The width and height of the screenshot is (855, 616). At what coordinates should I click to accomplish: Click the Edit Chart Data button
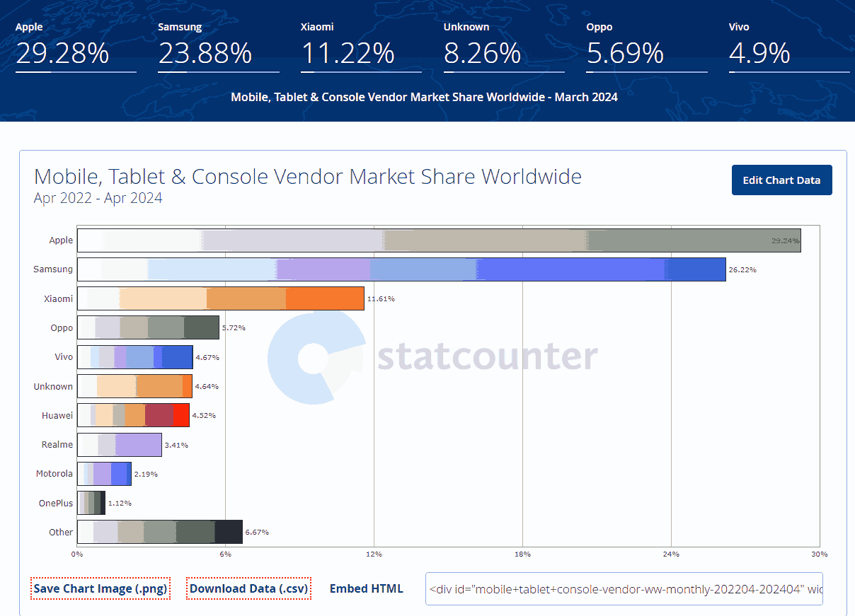tap(781, 180)
